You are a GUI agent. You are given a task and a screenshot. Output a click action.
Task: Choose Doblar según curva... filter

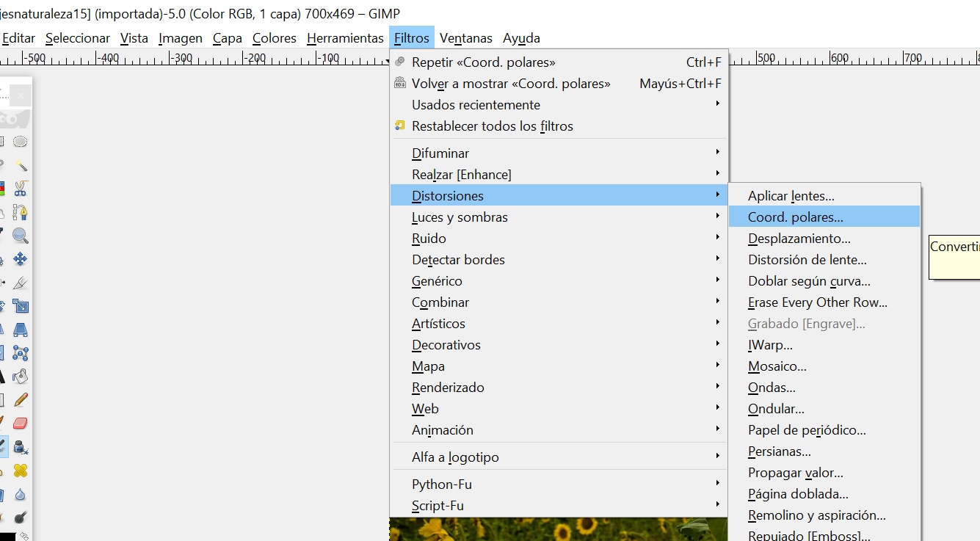(x=824, y=280)
